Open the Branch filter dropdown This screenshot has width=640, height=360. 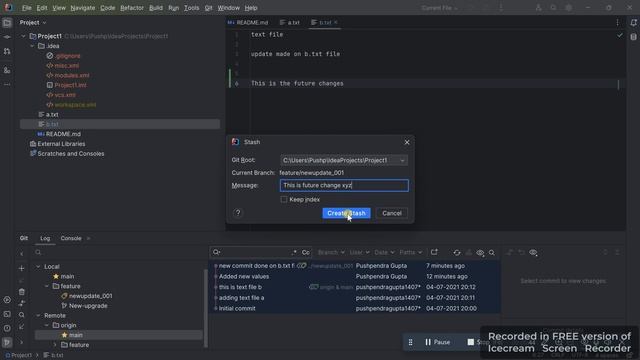331,253
